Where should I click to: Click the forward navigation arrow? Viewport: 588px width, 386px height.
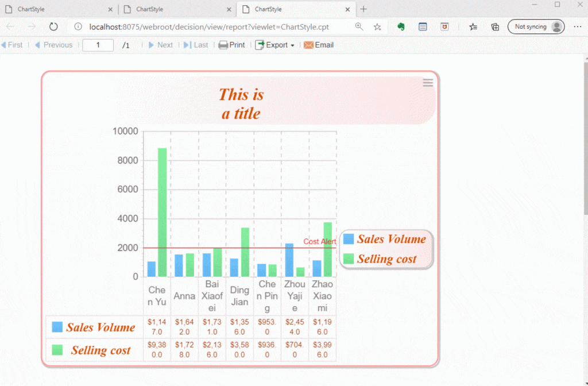32,26
